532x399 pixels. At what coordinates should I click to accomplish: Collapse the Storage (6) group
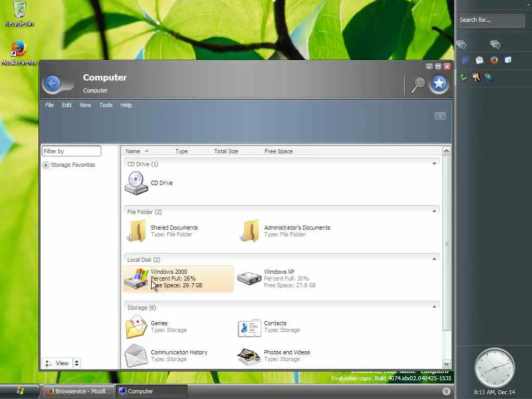point(434,307)
